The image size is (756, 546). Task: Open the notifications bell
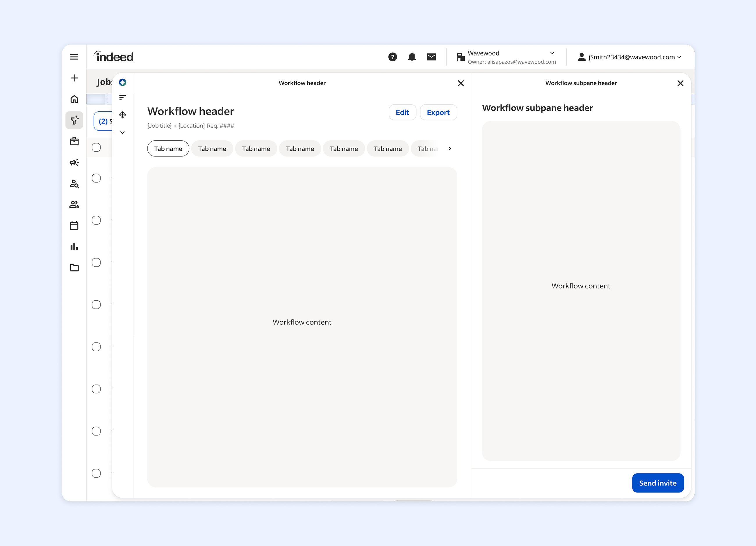[412, 57]
